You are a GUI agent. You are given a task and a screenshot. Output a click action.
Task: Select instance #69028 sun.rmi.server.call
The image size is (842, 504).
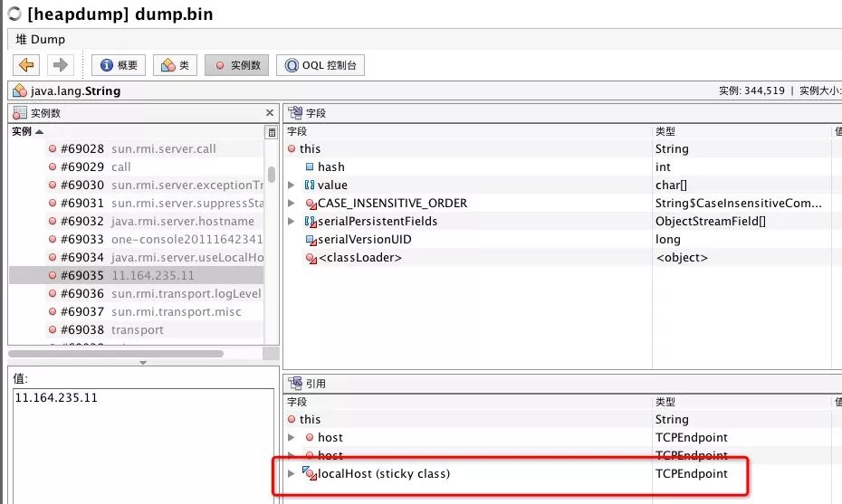(x=137, y=148)
